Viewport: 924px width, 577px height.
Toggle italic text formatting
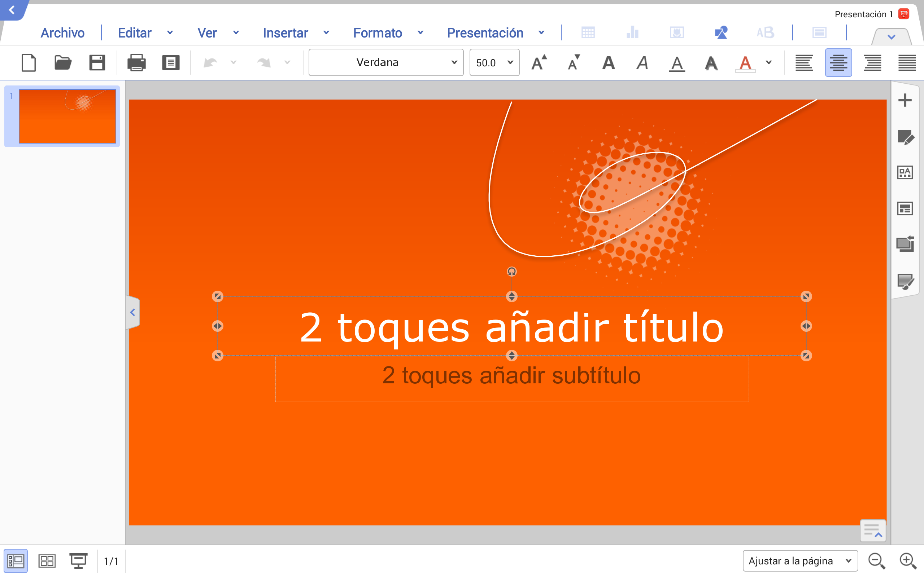pyautogui.click(x=642, y=63)
